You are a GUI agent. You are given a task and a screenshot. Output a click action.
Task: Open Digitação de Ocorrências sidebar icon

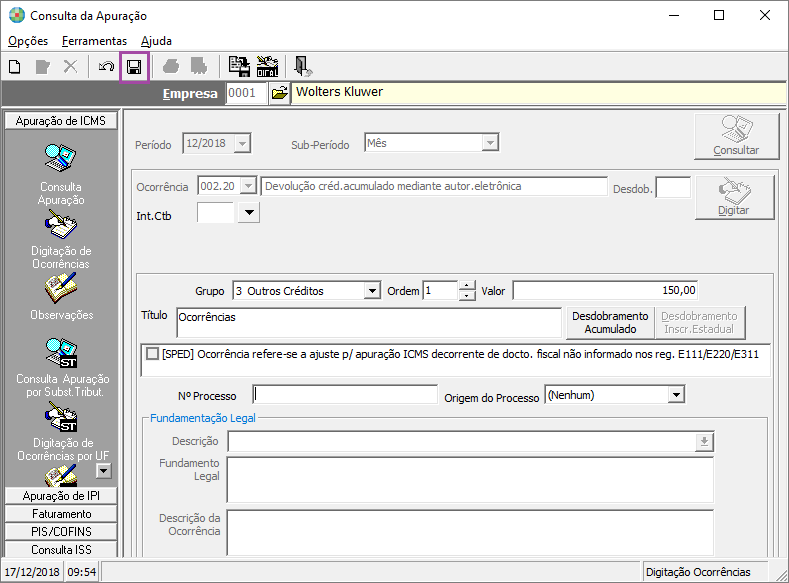tap(61, 238)
